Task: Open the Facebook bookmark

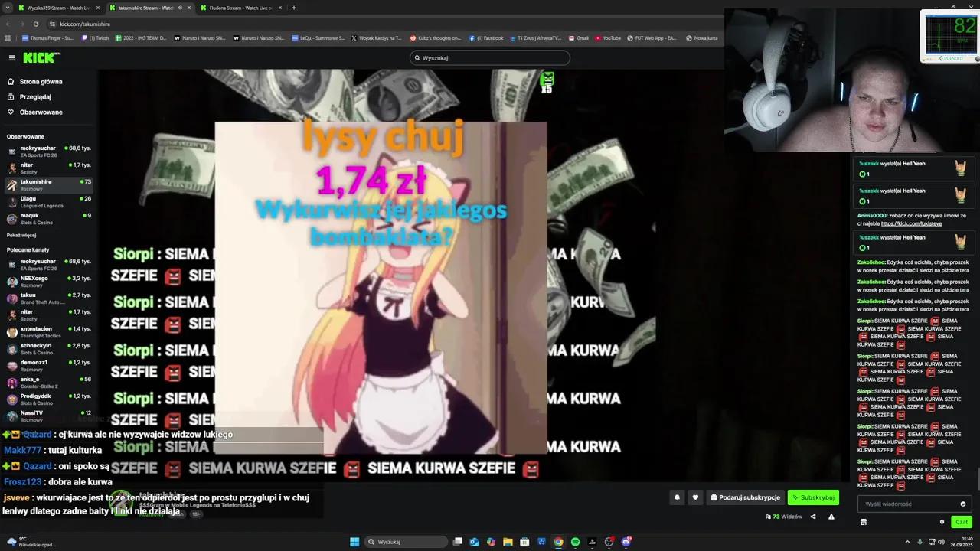Action: [x=486, y=37]
